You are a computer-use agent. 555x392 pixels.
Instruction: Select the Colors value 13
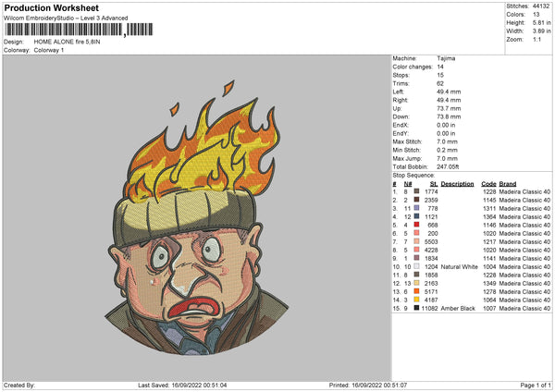point(536,15)
